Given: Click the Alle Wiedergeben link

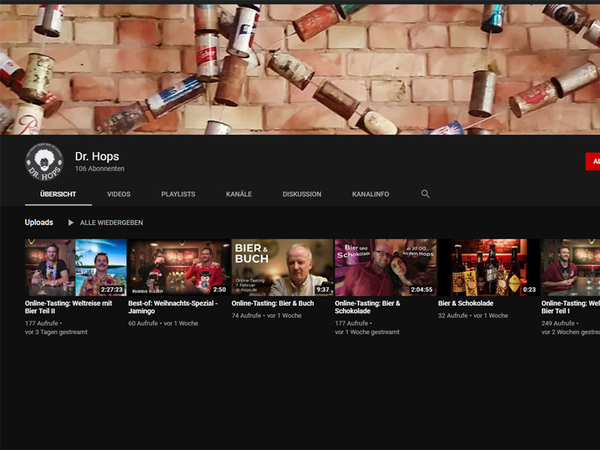Looking at the screenshot, I should pos(111,223).
